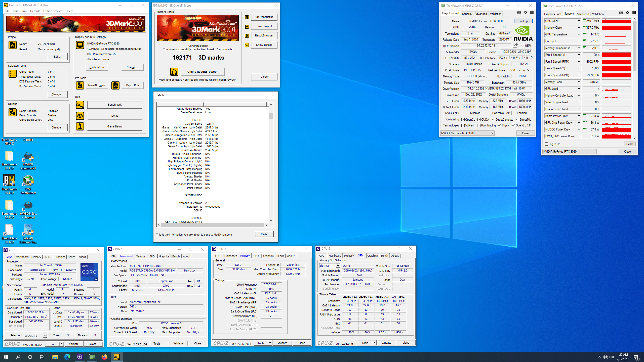Open File Explorer from the taskbar
Image resolution: width=644 pixels, height=362 pixels.
click(55, 357)
